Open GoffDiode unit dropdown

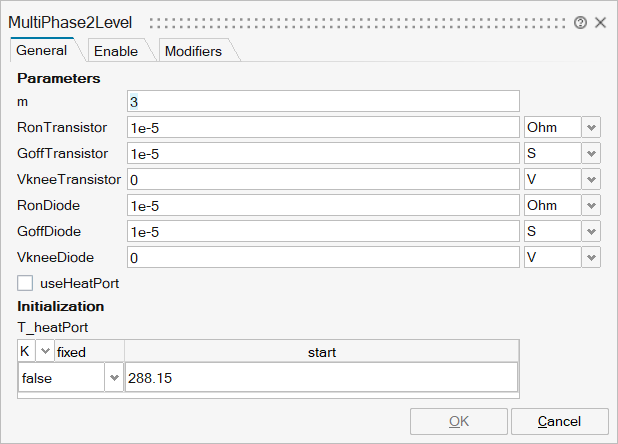pos(591,231)
